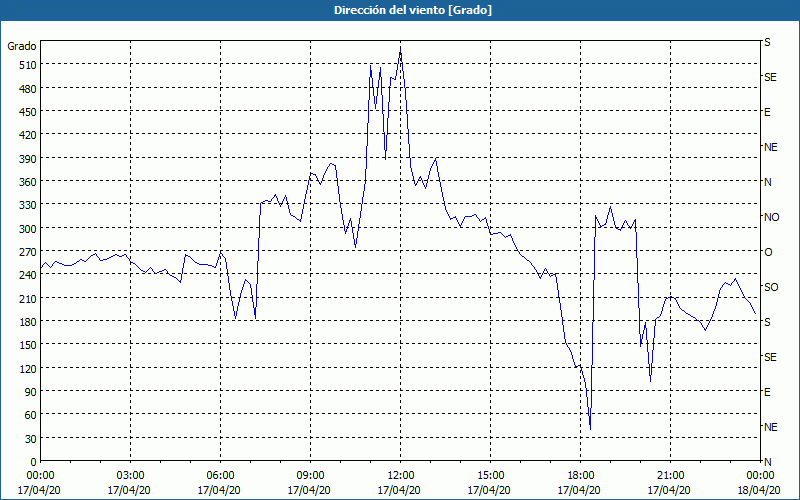
Task: Select the S compass label at 180 level
Action: [767, 322]
